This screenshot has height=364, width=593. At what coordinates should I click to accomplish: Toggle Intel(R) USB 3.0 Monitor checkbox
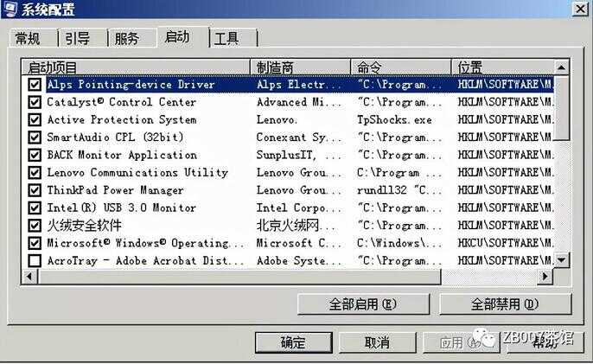pyautogui.click(x=35, y=208)
